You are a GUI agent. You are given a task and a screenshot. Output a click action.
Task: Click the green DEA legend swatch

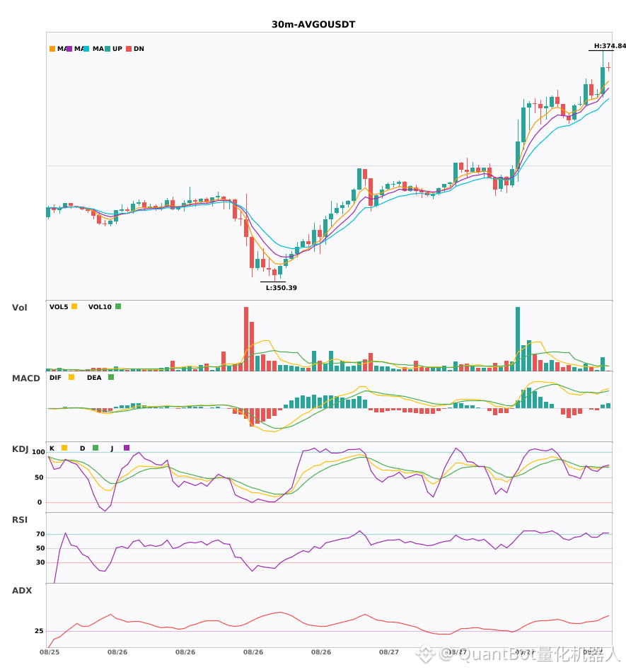[x=111, y=377]
